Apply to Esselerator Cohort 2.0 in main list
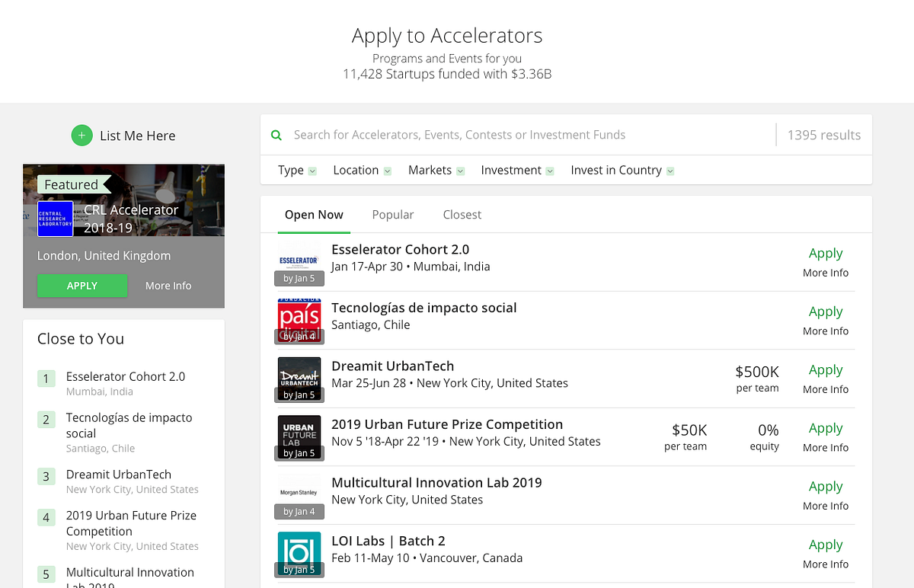Screen dimensions: 914x588 pos(826,254)
